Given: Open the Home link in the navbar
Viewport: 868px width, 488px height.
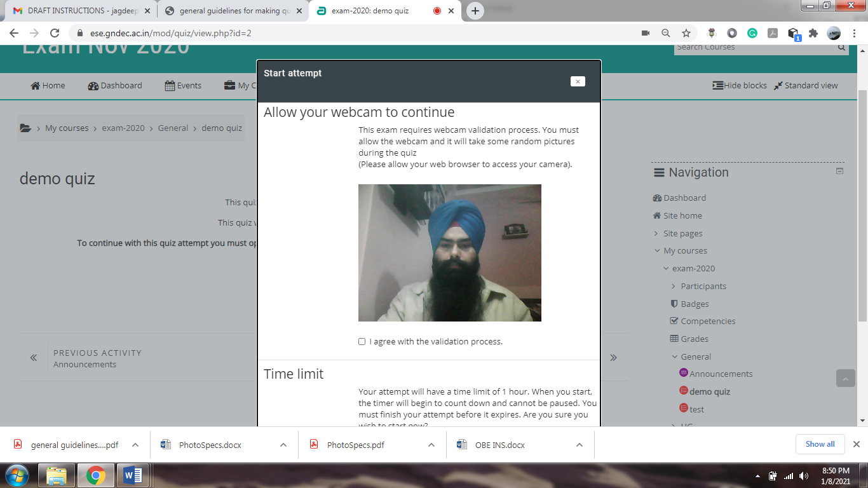Looking at the screenshot, I should coord(48,86).
